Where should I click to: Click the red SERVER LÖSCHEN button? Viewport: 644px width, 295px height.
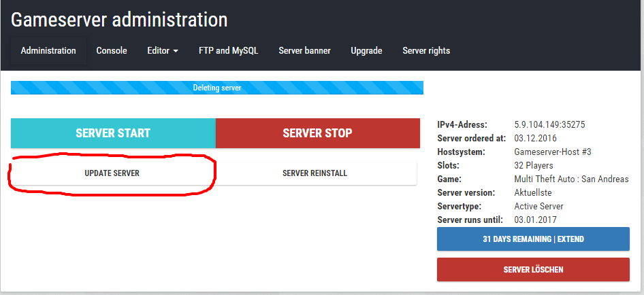(x=533, y=270)
